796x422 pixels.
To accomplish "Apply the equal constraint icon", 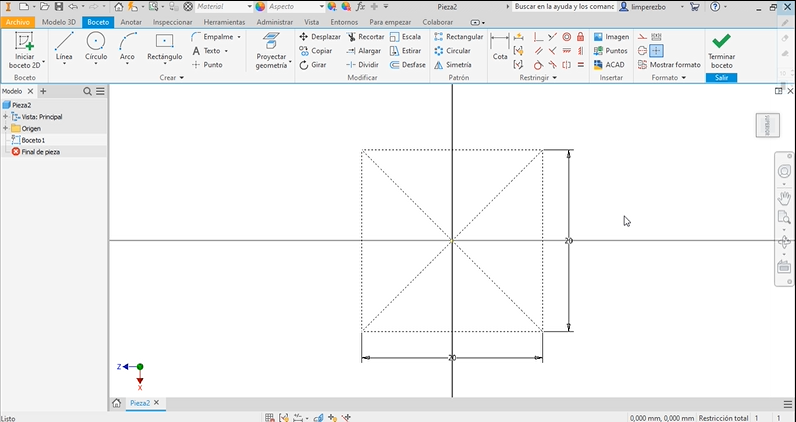I will (x=581, y=65).
